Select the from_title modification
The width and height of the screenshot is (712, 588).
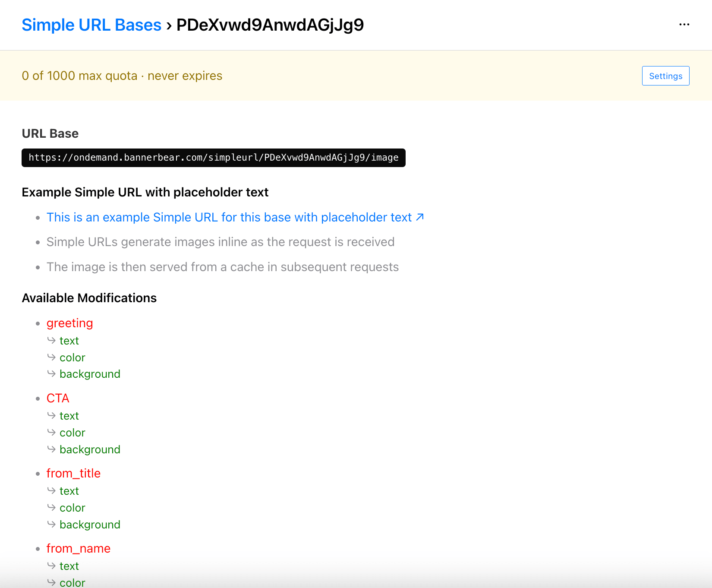[73, 473]
